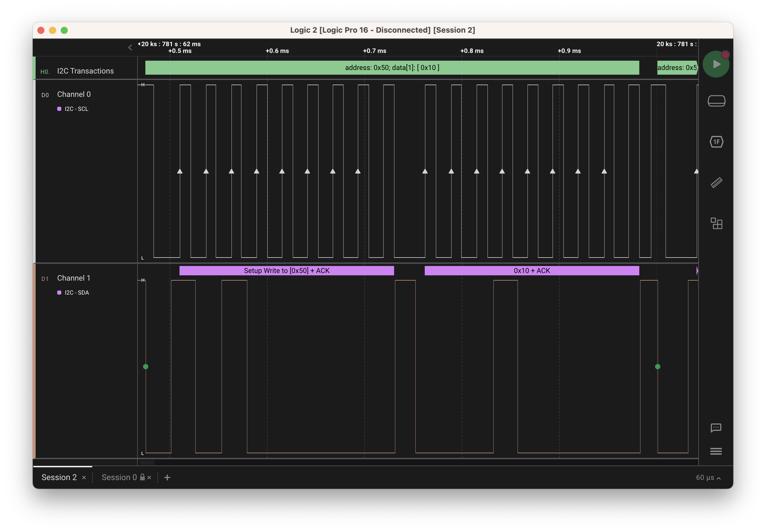Screen dimensions: 766x532
Task: Click the I2C - SDA analyzer tag
Action: tap(77, 293)
